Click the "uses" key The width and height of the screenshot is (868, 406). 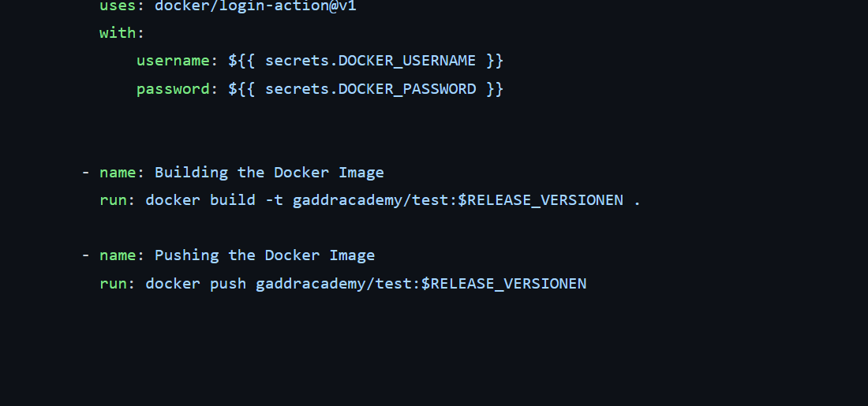click(x=118, y=6)
